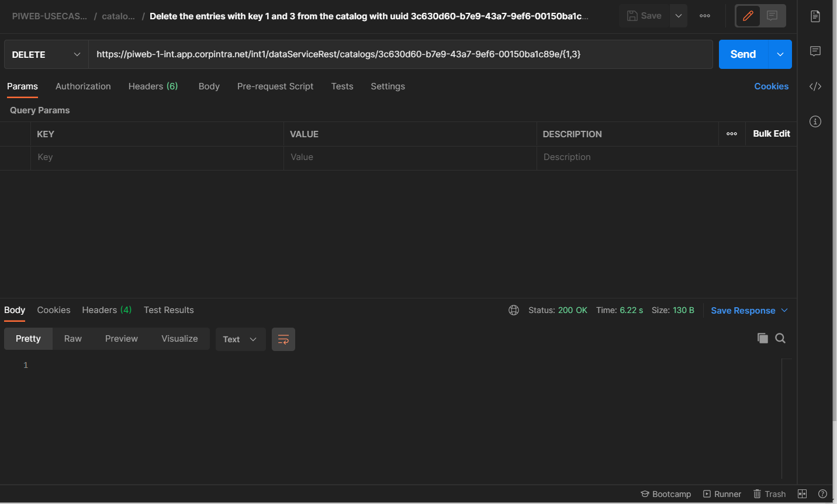Click the Send button

[x=742, y=54]
